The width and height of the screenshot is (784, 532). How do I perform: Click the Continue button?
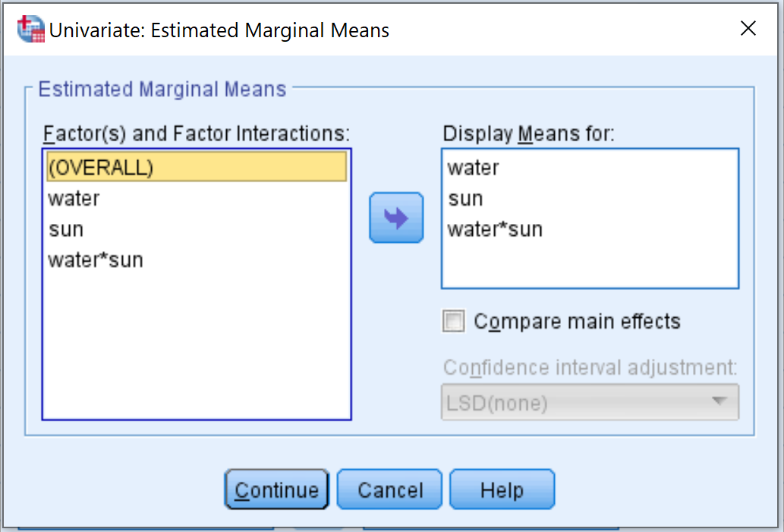pos(276,490)
